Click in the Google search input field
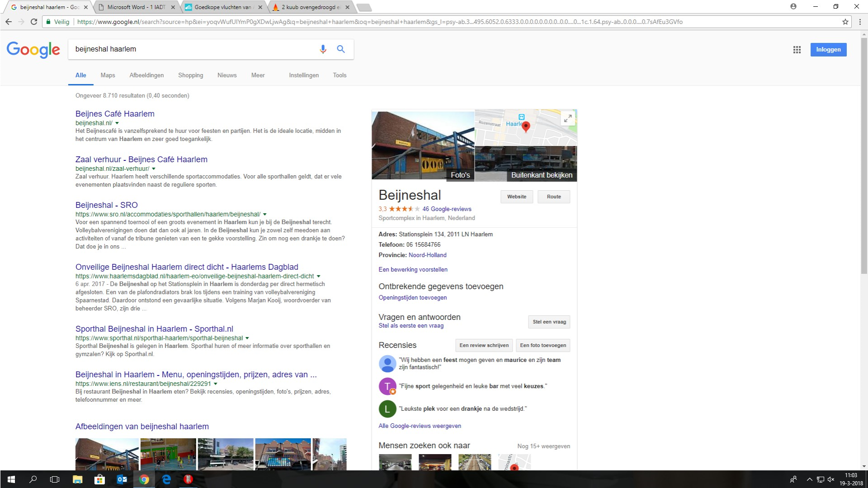Screen dimensions: 868x488 tap(194, 49)
